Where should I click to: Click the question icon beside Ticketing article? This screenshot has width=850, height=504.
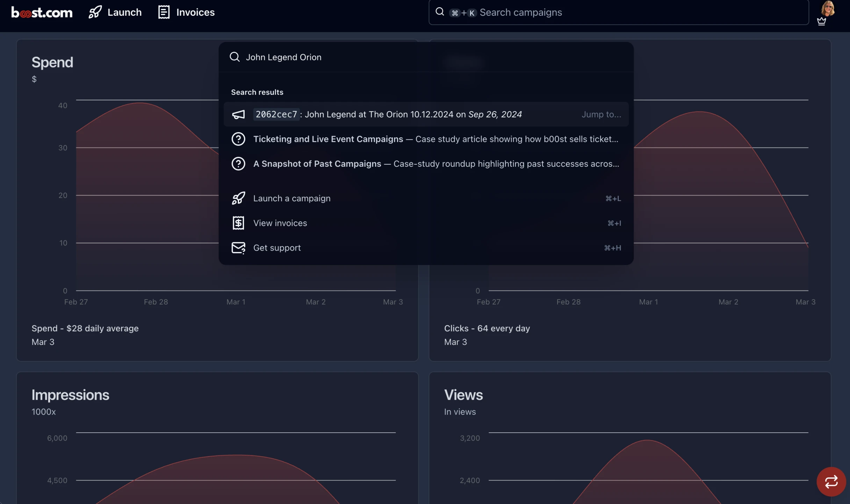[238, 139]
